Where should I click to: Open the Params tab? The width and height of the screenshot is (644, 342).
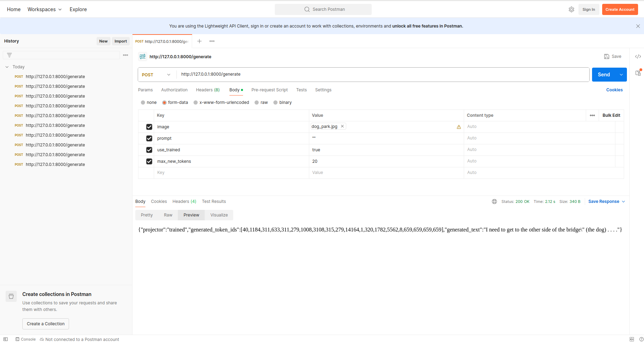145,90
